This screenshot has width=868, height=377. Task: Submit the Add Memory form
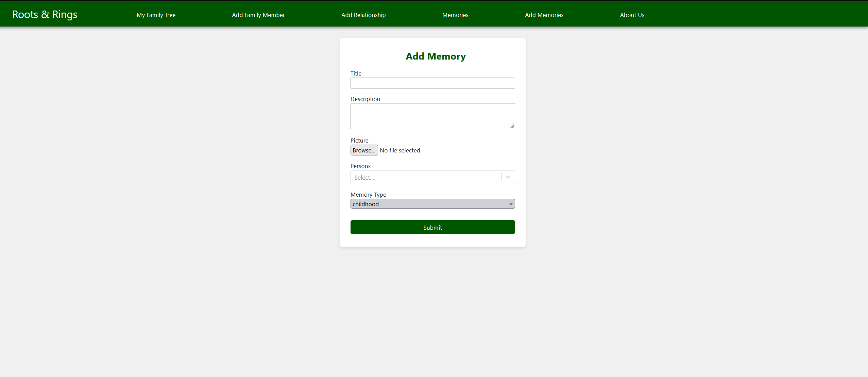432,227
